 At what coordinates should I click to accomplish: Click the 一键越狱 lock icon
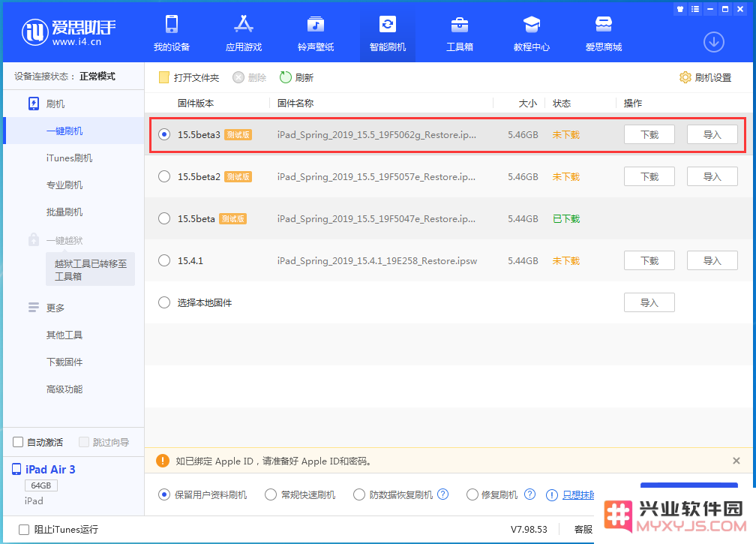tap(33, 239)
